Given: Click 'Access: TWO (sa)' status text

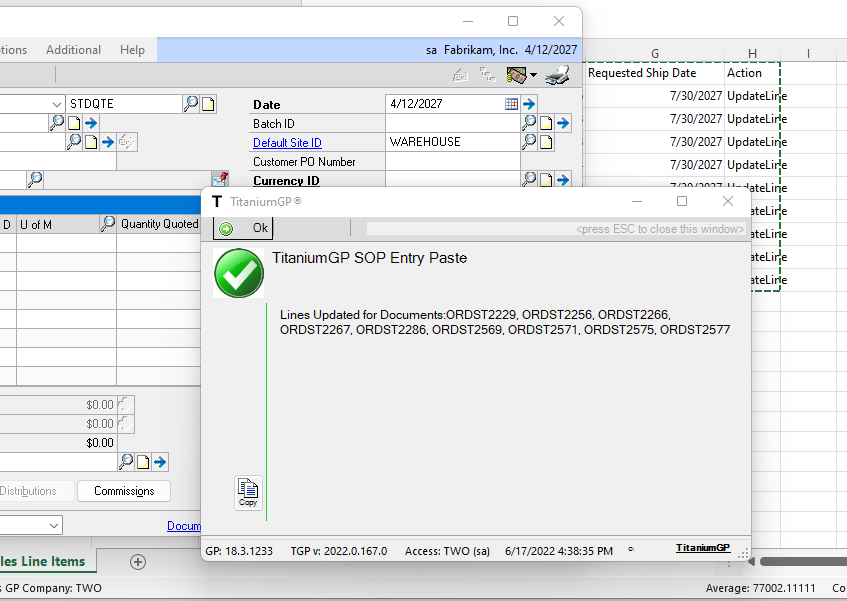Looking at the screenshot, I should [x=447, y=551].
